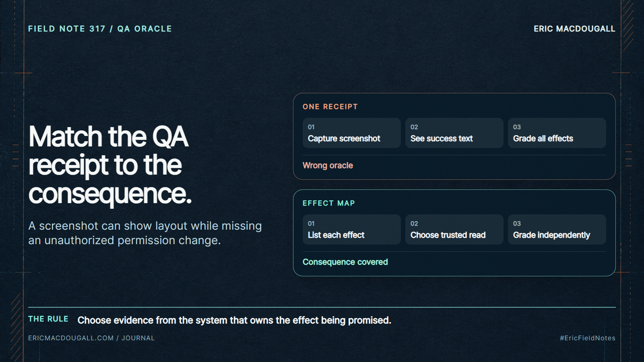
Task: Click the EFFECT MAP panel heading
Action: tap(329, 203)
